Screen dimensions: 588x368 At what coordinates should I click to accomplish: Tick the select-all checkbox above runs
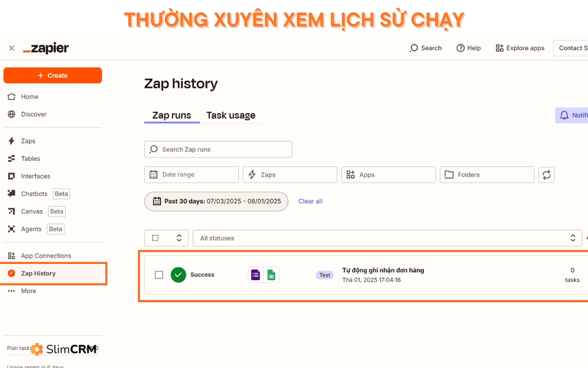[x=155, y=238]
